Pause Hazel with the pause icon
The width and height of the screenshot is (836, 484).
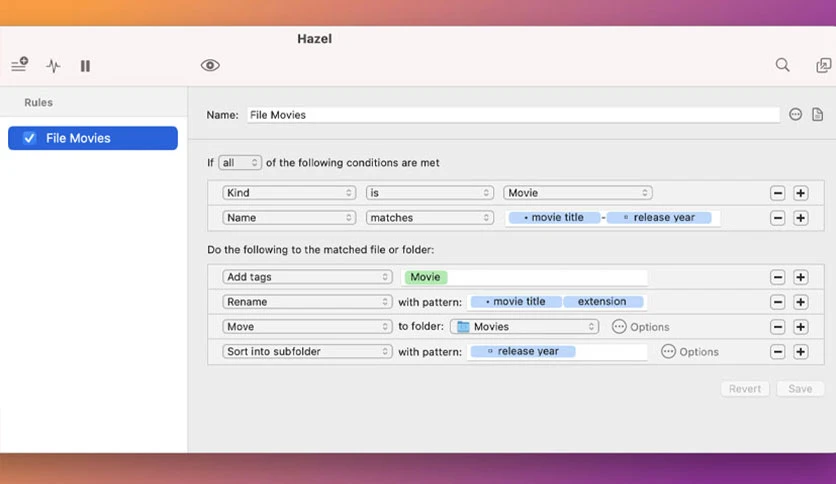(x=85, y=66)
